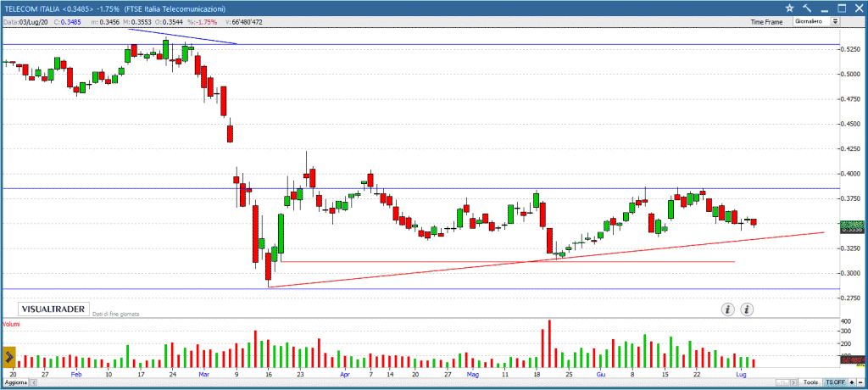The height and width of the screenshot is (390, 868).
Task: Click the VISUALTRADER logo box
Action: tap(53, 309)
